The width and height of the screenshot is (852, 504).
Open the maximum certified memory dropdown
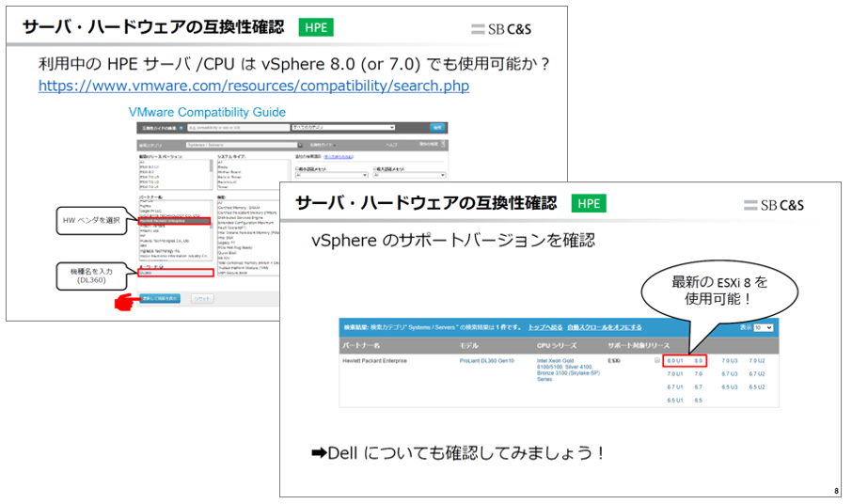pyautogui.click(x=409, y=175)
